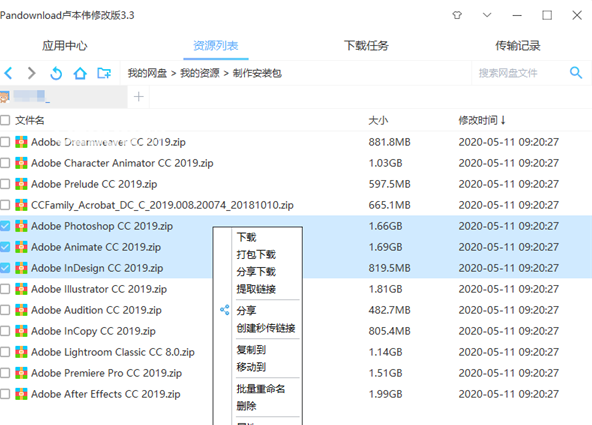Open the skin (shirt) icon in title bar
The height and width of the screenshot is (425, 592).
(457, 15)
